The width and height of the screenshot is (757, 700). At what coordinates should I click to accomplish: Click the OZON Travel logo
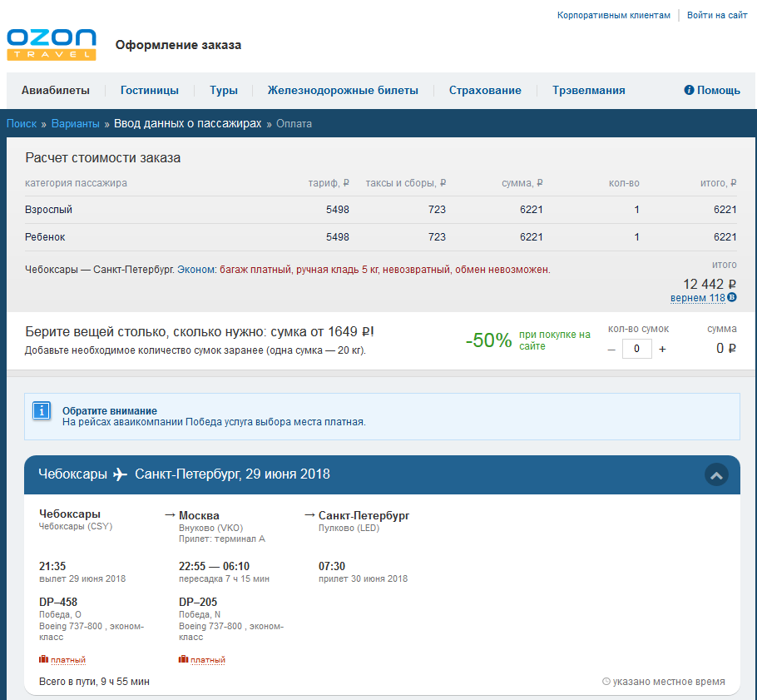[x=52, y=45]
